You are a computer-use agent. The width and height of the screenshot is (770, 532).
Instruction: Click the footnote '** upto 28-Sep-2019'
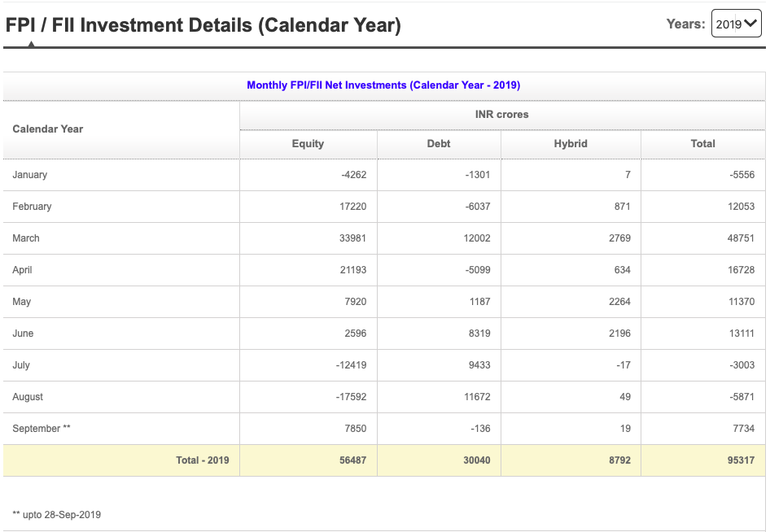[56, 515]
